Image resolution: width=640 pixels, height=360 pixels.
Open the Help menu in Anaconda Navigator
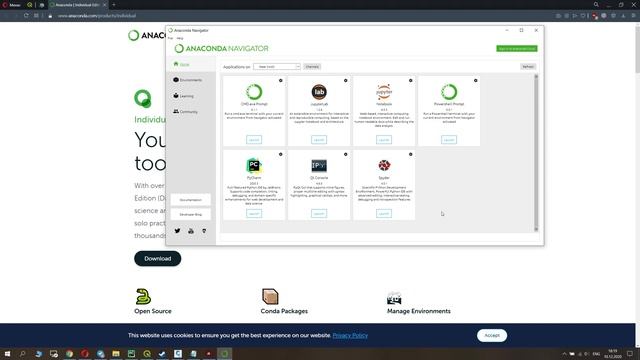[x=180, y=38]
